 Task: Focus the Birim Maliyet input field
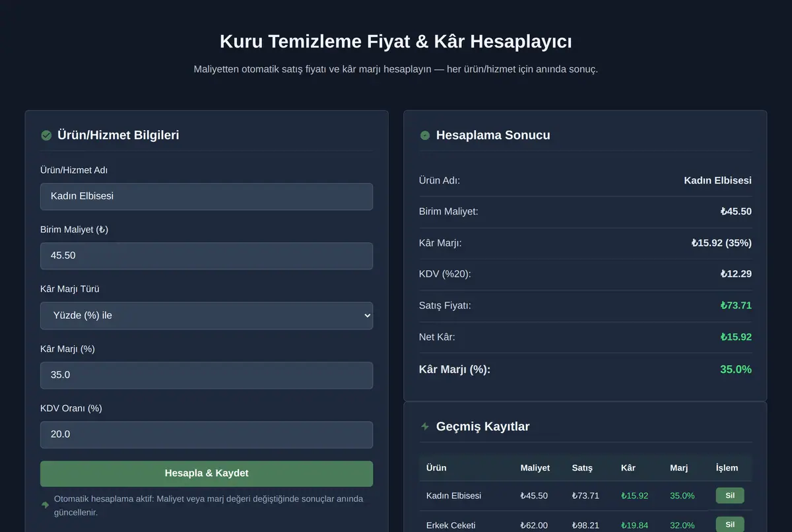[x=207, y=256]
